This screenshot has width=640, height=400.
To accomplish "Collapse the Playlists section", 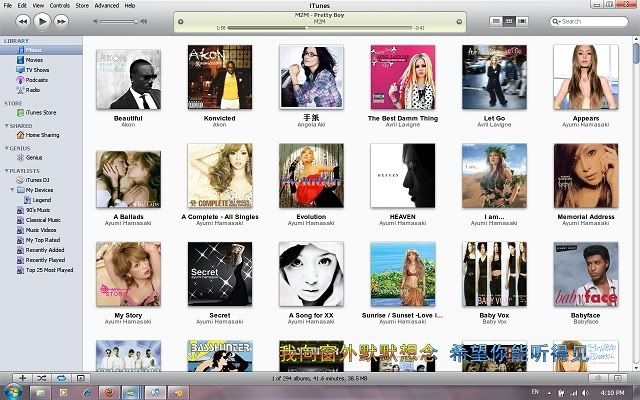I will pos(5,171).
